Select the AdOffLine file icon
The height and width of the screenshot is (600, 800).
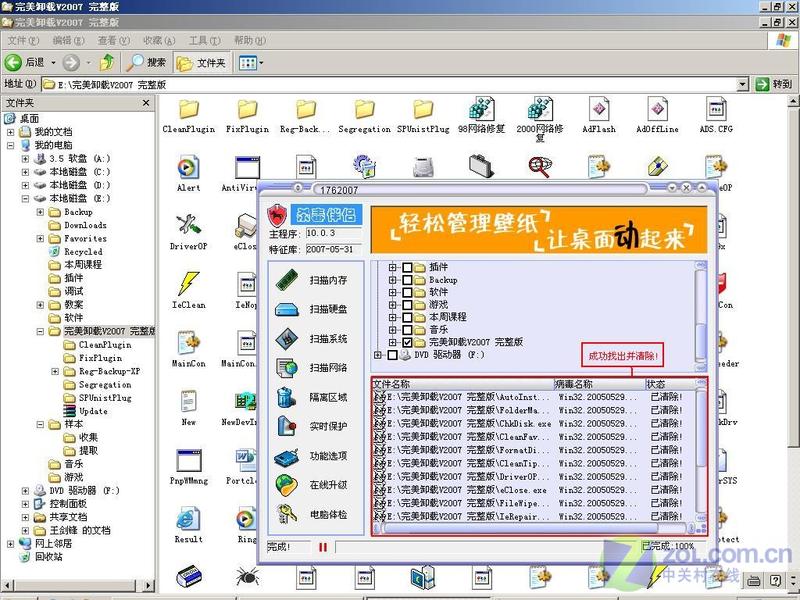tap(658, 109)
